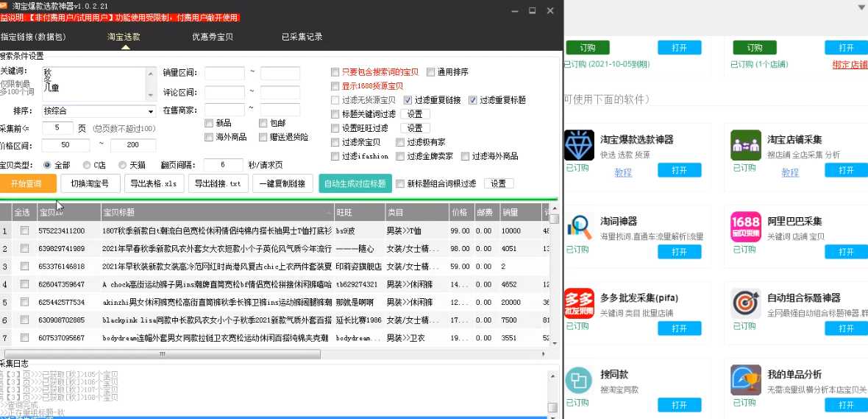Click the 搜同款 teal icon

579,380
